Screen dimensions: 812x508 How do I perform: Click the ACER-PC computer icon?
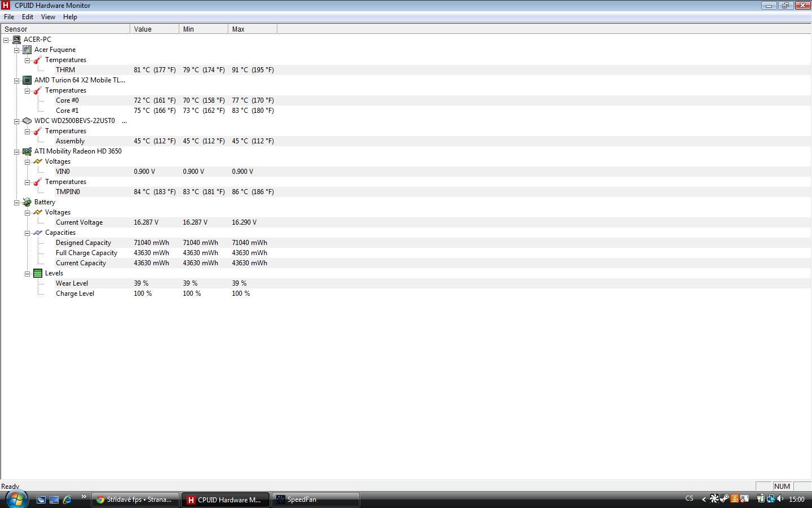(x=16, y=40)
